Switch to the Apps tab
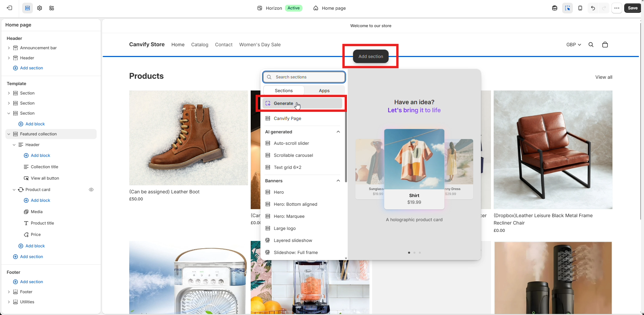 click(x=324, y=90)
